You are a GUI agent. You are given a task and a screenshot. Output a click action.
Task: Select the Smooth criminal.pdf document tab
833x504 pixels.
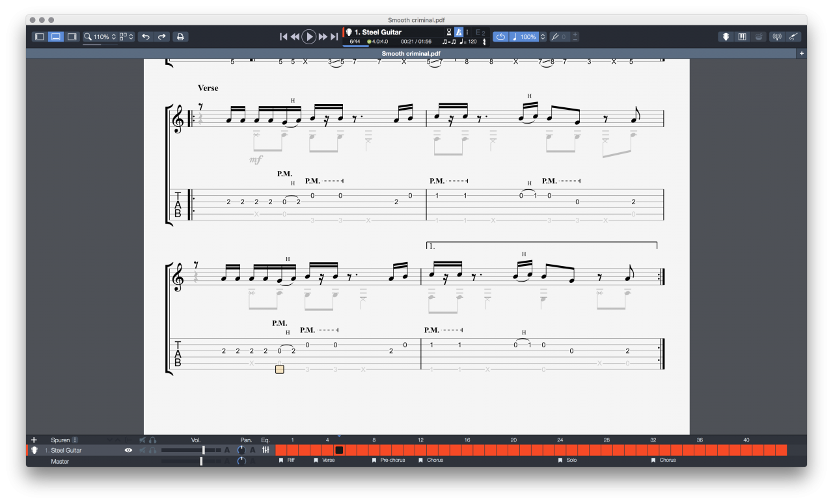411,53
